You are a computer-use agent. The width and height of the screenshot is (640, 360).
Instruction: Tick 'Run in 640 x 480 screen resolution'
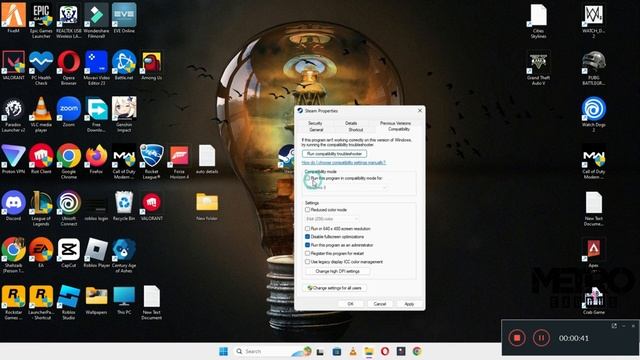[x=307, y=229]
